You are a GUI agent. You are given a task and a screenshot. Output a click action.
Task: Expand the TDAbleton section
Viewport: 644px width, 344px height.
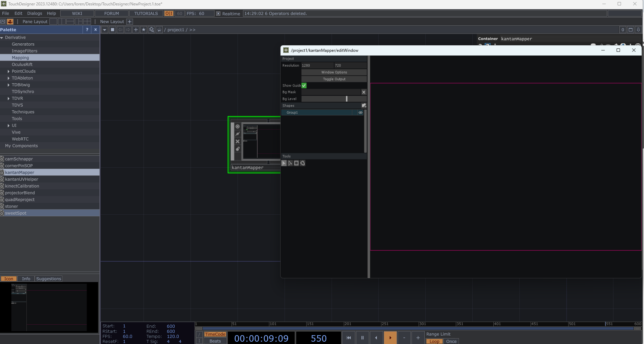8,78
